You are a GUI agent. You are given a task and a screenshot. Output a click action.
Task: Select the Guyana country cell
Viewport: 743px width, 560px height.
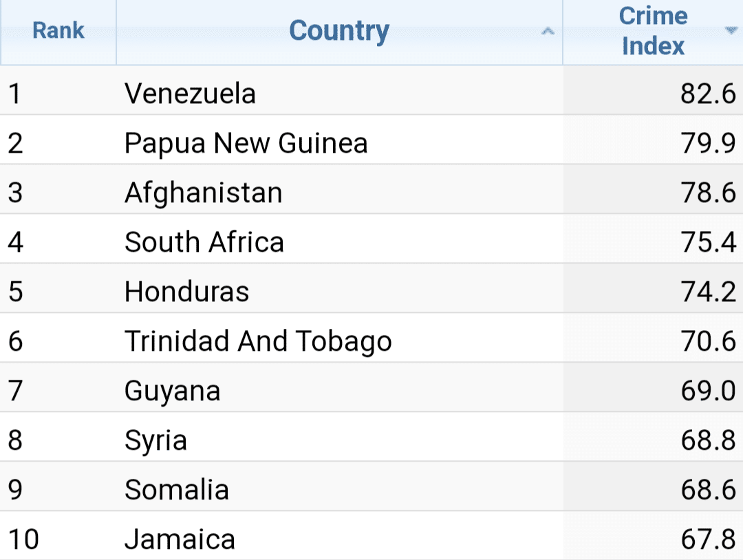coord(172,391)
